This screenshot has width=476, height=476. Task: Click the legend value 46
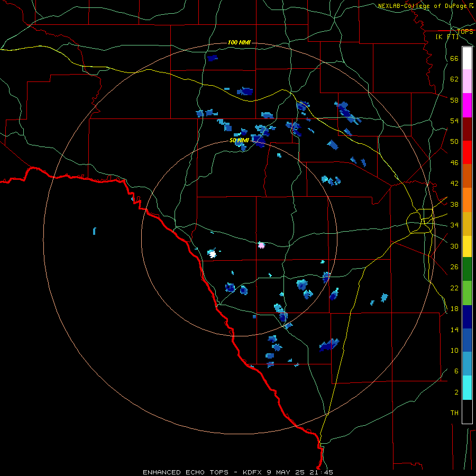(454, 163)
